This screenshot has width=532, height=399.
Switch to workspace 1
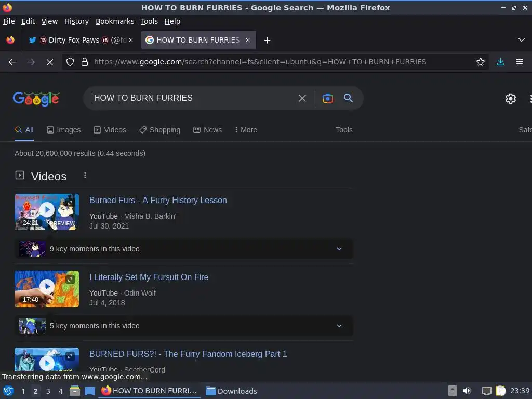point(23,391)
